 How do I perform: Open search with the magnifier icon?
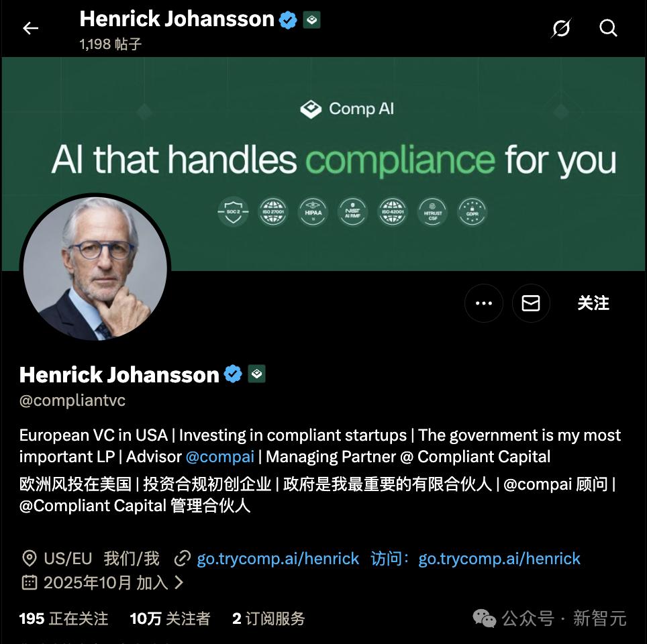[x=608, y=28]
